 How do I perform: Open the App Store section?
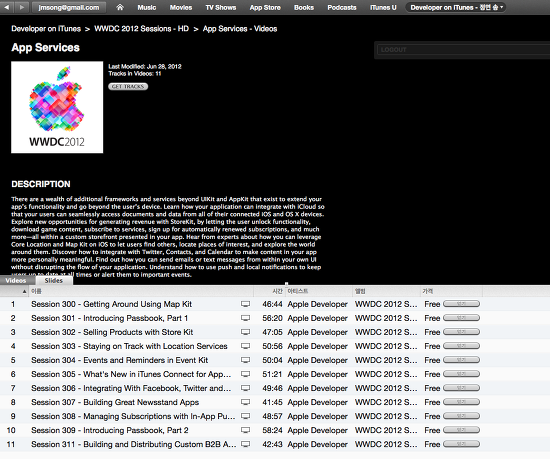[265, 7]
